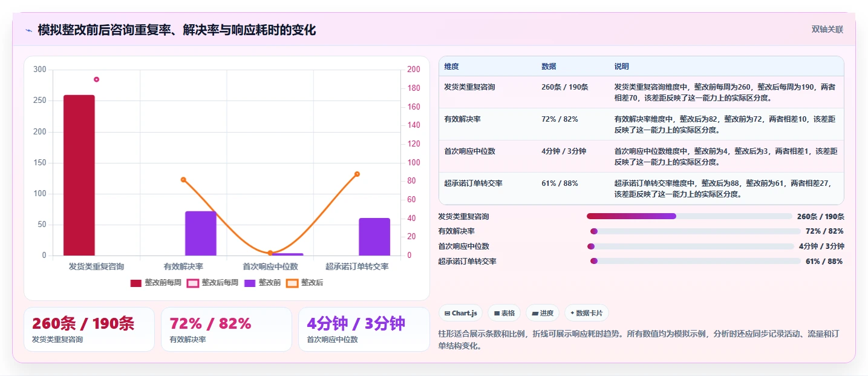This screenshot has width=868, height=376.
Task: Click the orange line point at 超承诺订单转交率
Action: 357,174
